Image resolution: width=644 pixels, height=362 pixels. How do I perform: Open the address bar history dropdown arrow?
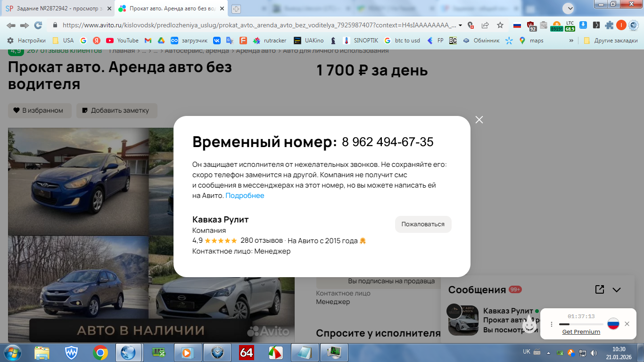[461, 25]
